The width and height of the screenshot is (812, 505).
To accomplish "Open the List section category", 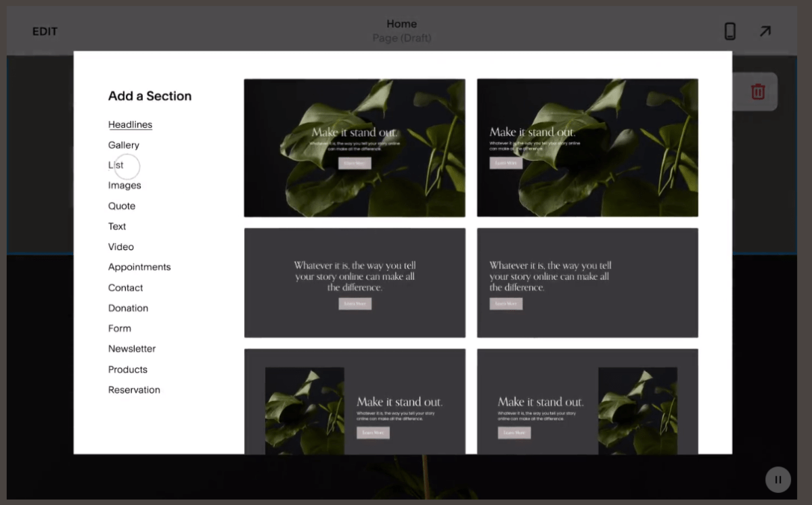I will (116, 165).
